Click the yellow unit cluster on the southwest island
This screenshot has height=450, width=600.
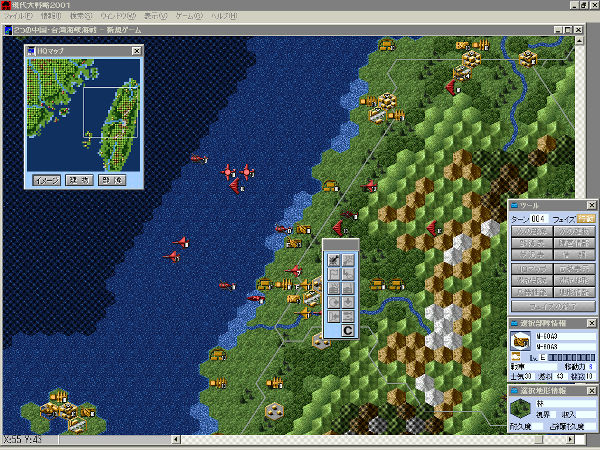point(67,410)
